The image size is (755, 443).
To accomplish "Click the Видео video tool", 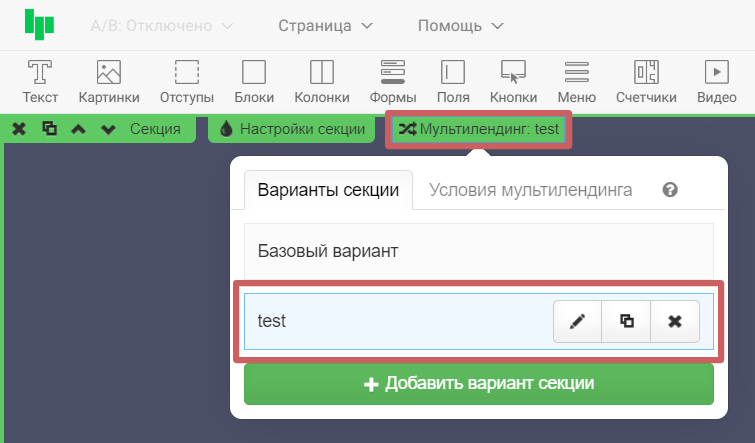I will (x=716, y=81).
